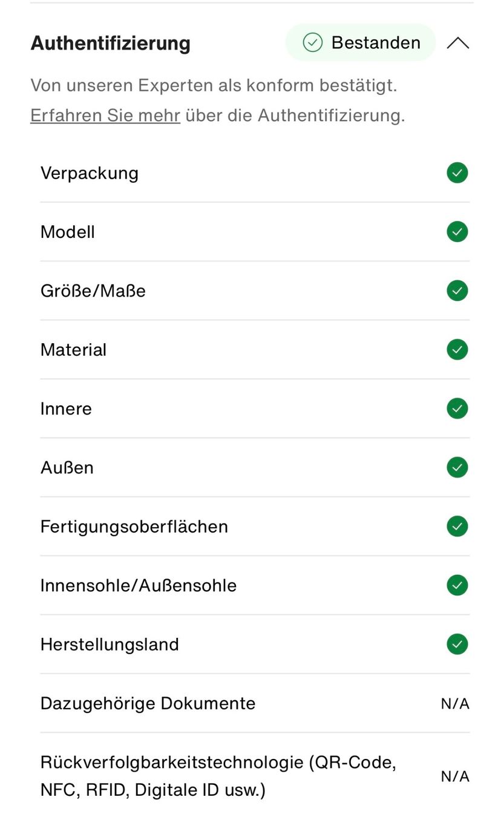Screen dimensions: 504x817
Task: Click the green checkmark next to Außen
Action: [457, 467]
